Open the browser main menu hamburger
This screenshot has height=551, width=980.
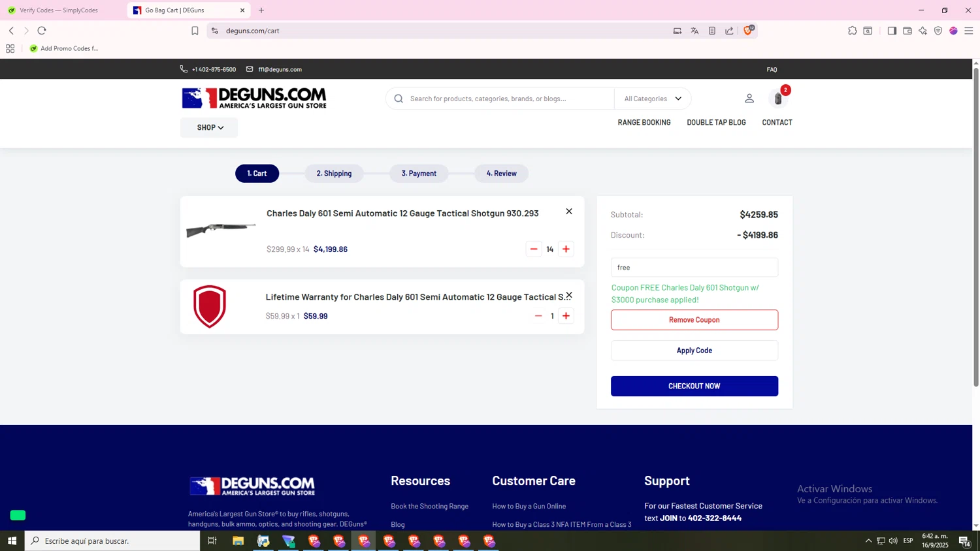click(x=969, y=31)
